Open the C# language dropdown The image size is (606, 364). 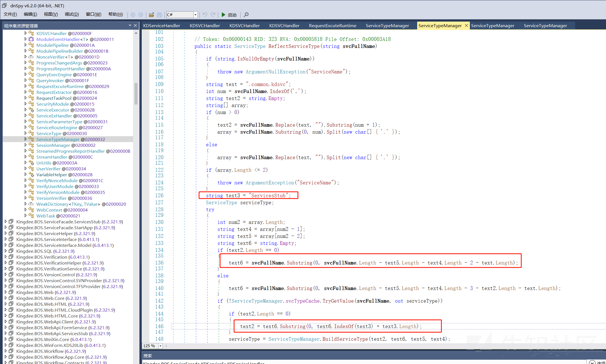coord(196,15)
